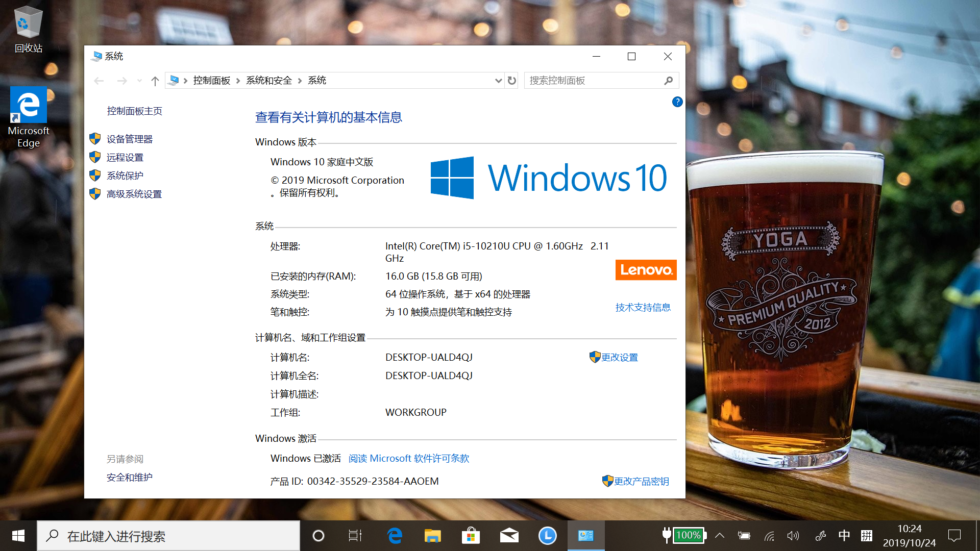
Task: Open the blue clock app on taskbar
Action: (x=547, y=536)
